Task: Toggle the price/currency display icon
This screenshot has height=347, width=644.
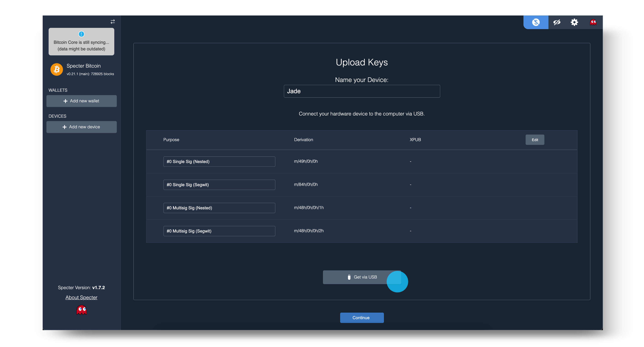Action: point(535,22)
